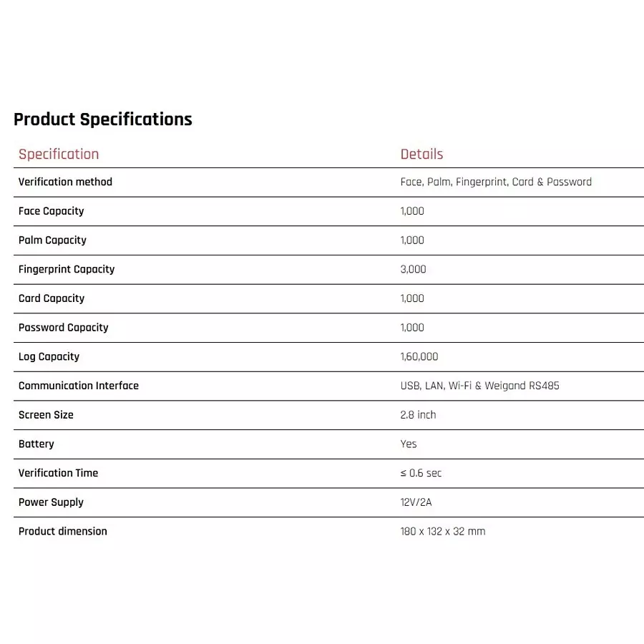The width and height of the screenshot is (644, 644).
Task: Select the Screen Size value 2.8 inch
Action: (x=418, y=415)
